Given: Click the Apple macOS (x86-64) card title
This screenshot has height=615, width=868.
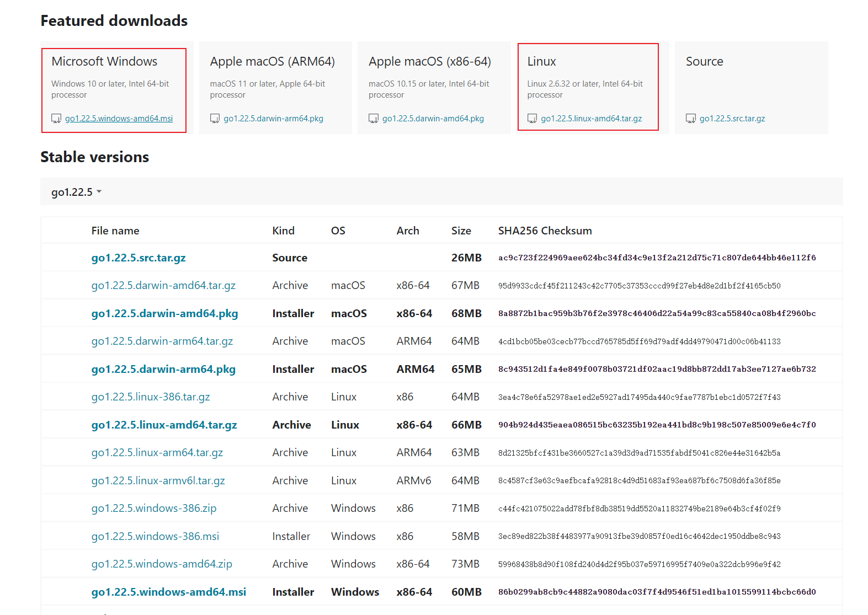Looking at the screenshot, I should [430, 61].
